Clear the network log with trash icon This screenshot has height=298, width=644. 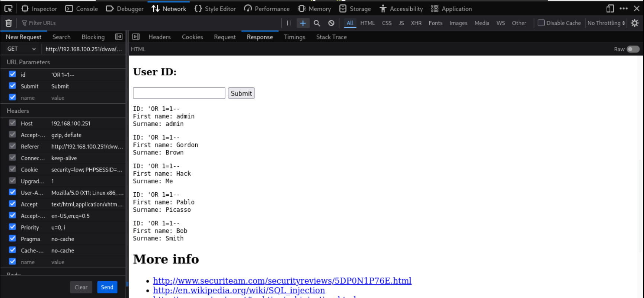[9, 23]
